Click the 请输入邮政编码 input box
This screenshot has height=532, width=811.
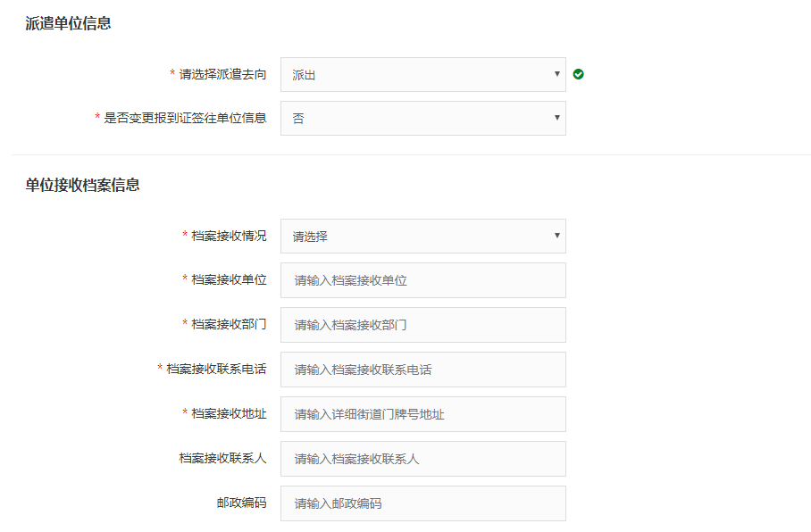tap(422, 503)
